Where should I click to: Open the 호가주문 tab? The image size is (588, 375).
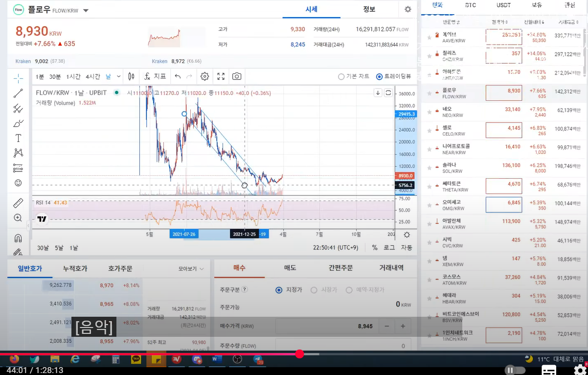coord(120,268)
